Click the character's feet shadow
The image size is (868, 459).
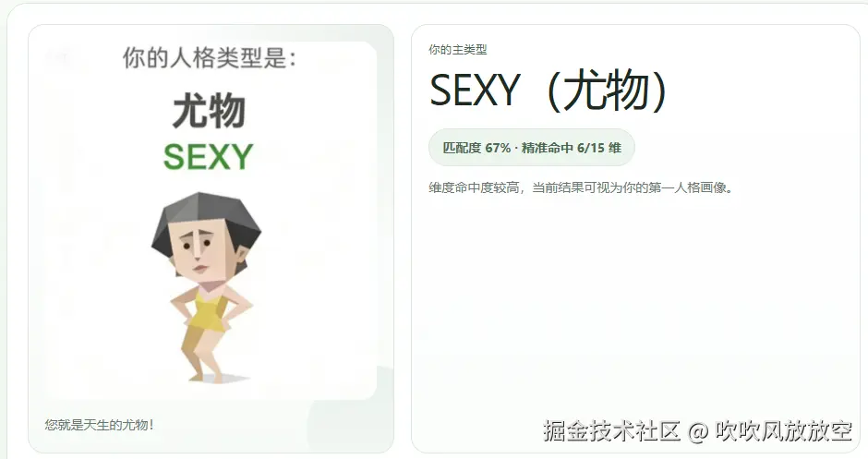coord(224,380)
